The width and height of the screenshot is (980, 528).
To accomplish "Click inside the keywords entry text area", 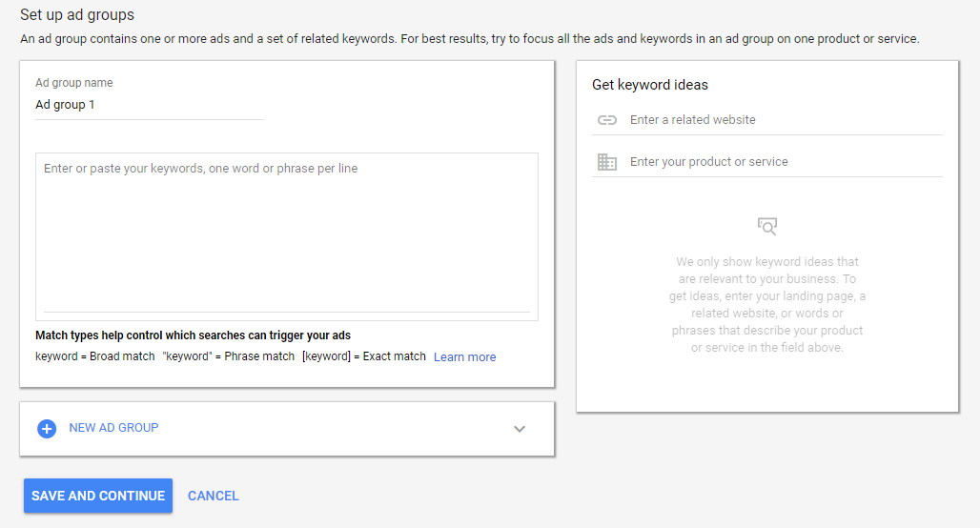I will [x=286, y=234].
